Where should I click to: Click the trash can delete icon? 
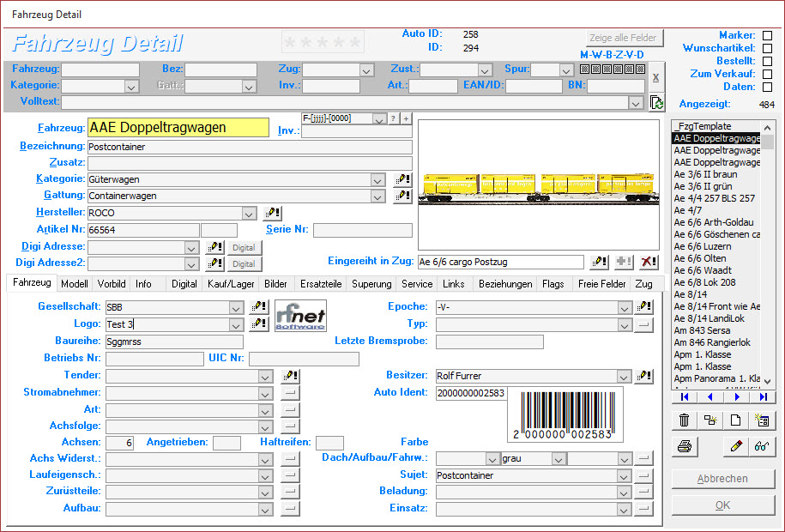pos(684,420)
